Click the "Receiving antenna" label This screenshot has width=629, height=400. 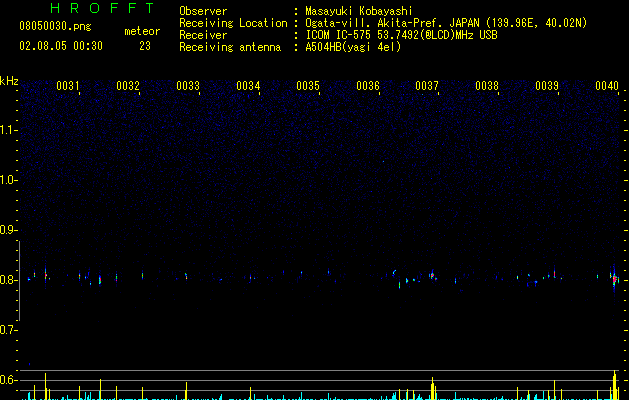click(x=230, y=47)
